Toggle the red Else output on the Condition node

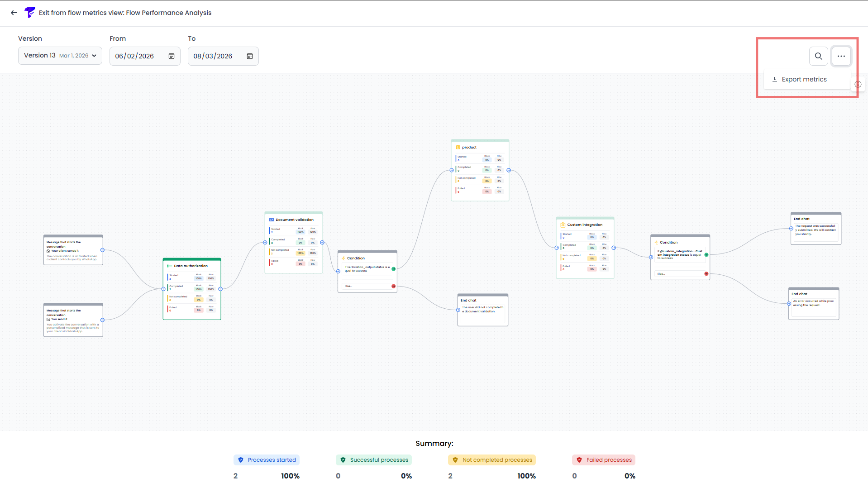[393, 286]
